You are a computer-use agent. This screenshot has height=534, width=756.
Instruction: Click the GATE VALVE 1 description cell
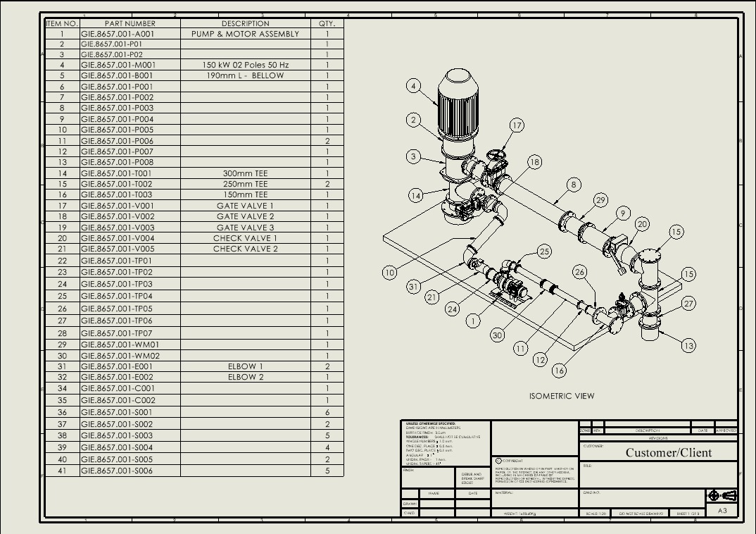245,206
